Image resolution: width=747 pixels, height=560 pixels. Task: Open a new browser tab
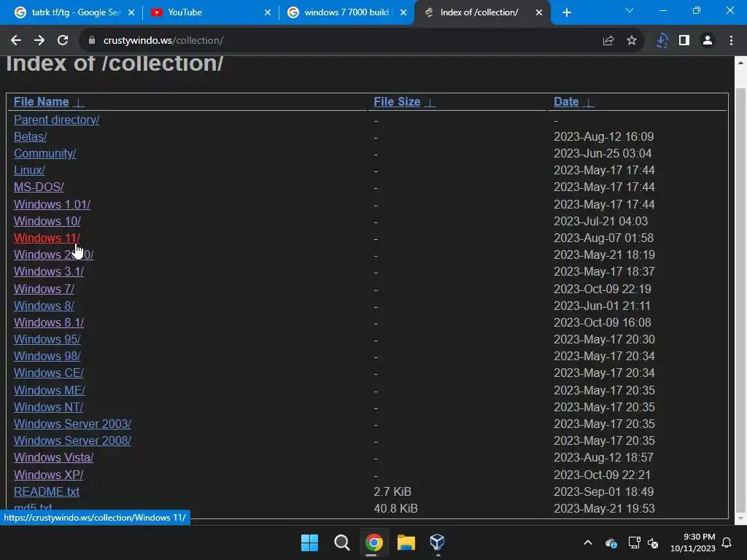coord(566,12)
